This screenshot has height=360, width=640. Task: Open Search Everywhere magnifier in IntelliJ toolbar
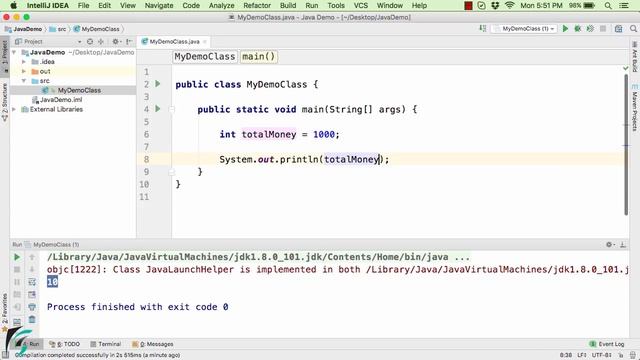click(633, 29)
